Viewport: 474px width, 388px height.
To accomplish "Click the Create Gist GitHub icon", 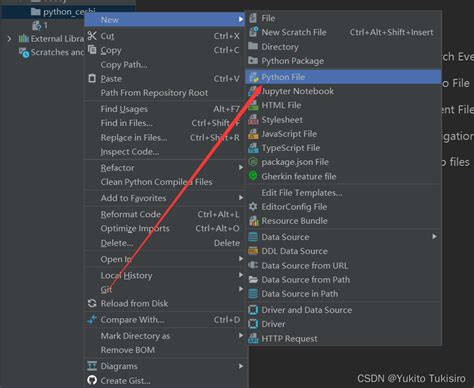I will tap(92, 380).
